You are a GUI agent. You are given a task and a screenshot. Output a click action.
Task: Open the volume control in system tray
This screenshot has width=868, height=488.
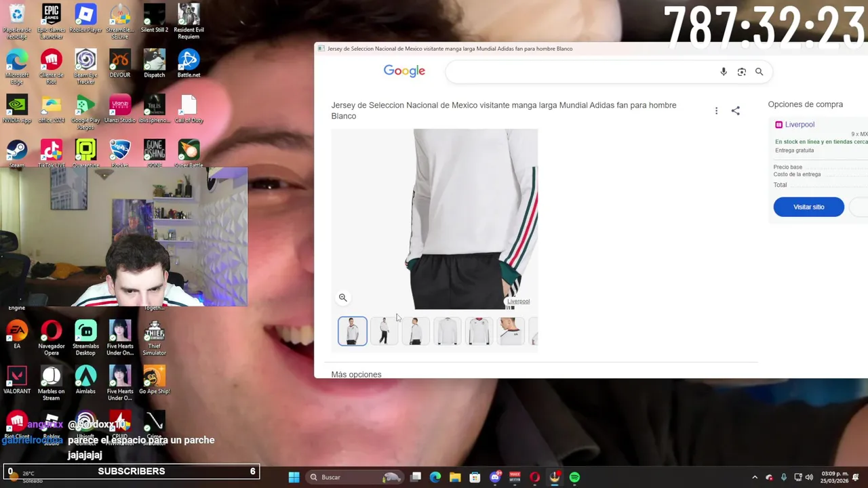pyautogui.click(x=809, y=477)
